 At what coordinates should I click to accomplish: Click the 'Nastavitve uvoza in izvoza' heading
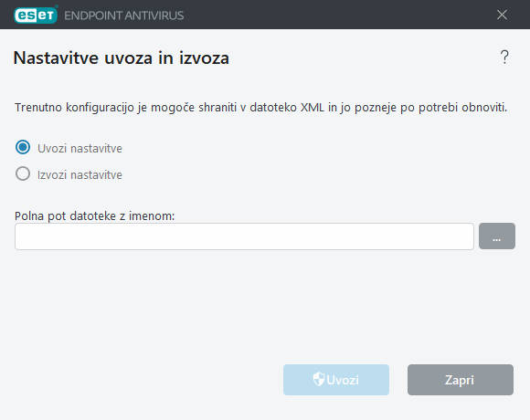pos(122,58)
